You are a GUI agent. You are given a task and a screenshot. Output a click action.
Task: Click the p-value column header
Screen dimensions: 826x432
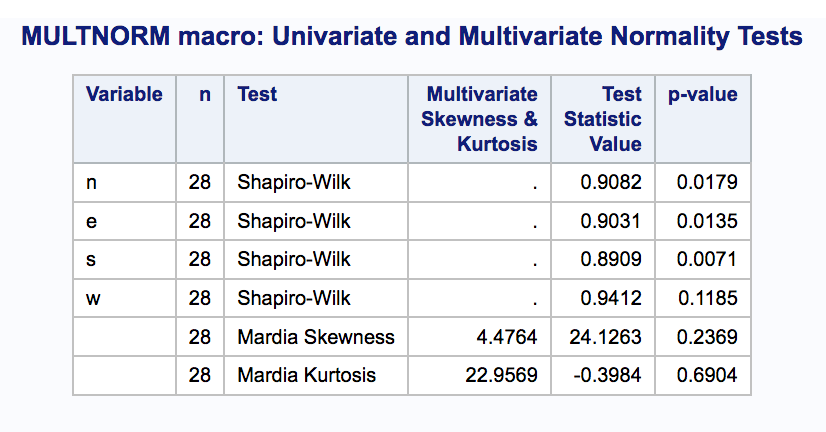(x=702, y=95)
